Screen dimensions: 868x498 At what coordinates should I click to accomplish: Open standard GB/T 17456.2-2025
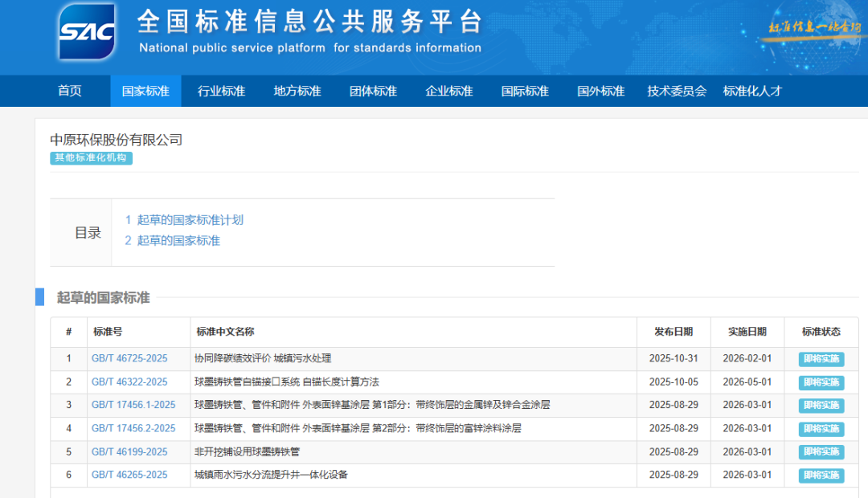133,428
